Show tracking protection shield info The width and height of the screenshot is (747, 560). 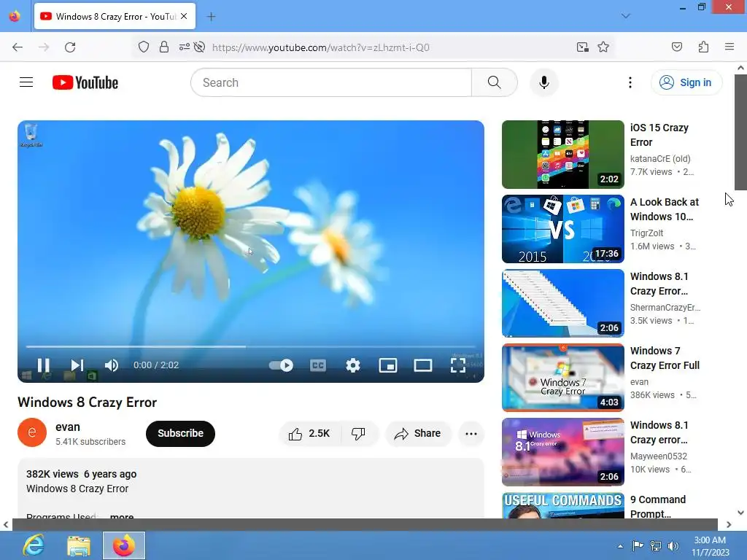point(144,47)
